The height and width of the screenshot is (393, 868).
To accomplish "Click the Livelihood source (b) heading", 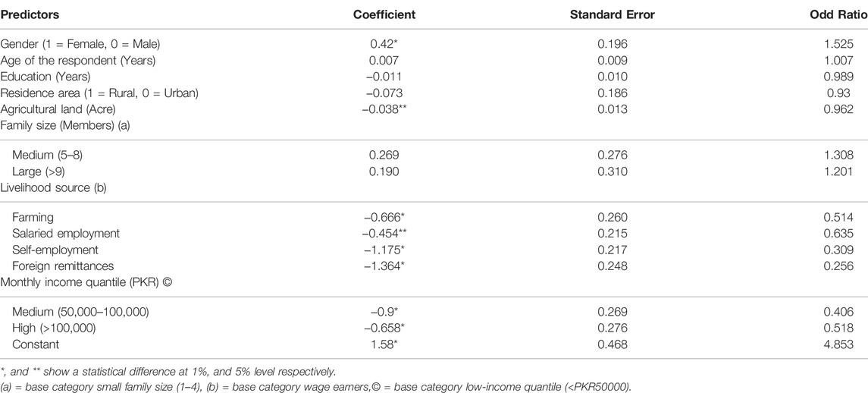I will pyautogui.click(x=53, y=188).
